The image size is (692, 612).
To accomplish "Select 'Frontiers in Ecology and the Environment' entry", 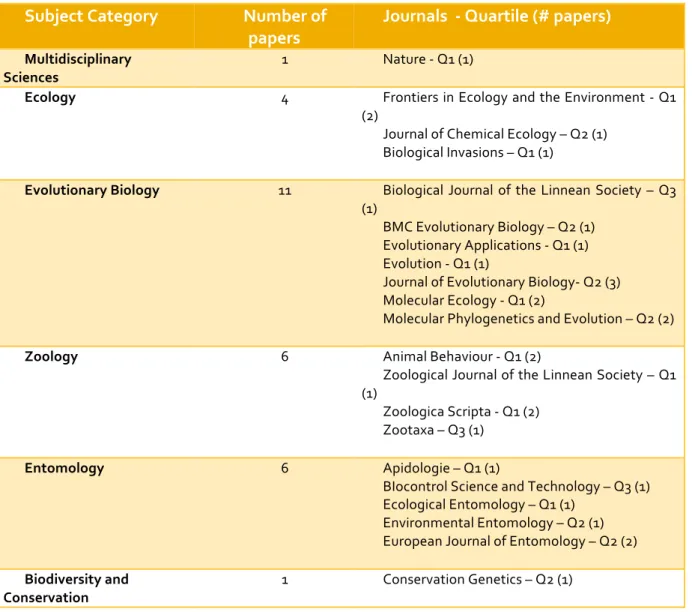I will [x=519, y=106].
